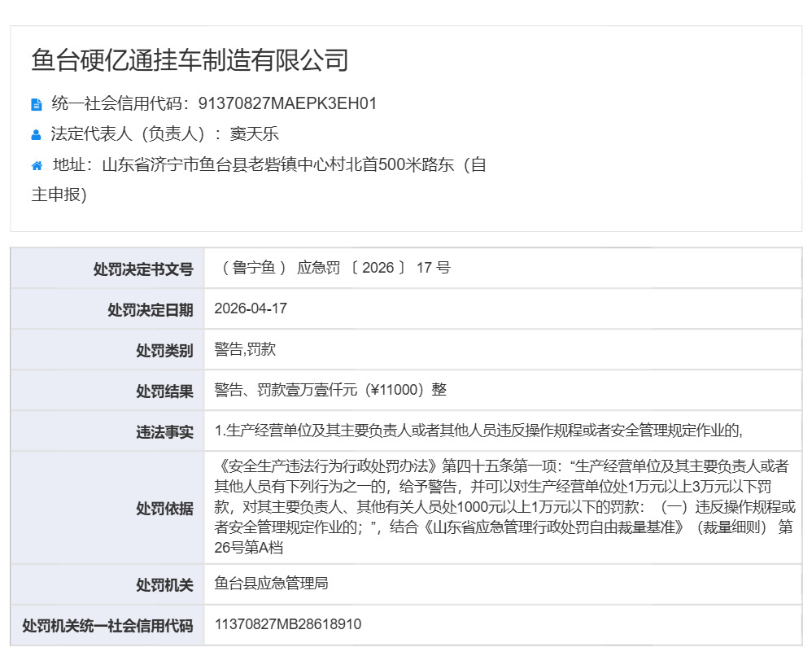Click the address text starting 山东省济宁市
Image resolution: width=812 pixels, height=656 pixels.
click(293, 165)
